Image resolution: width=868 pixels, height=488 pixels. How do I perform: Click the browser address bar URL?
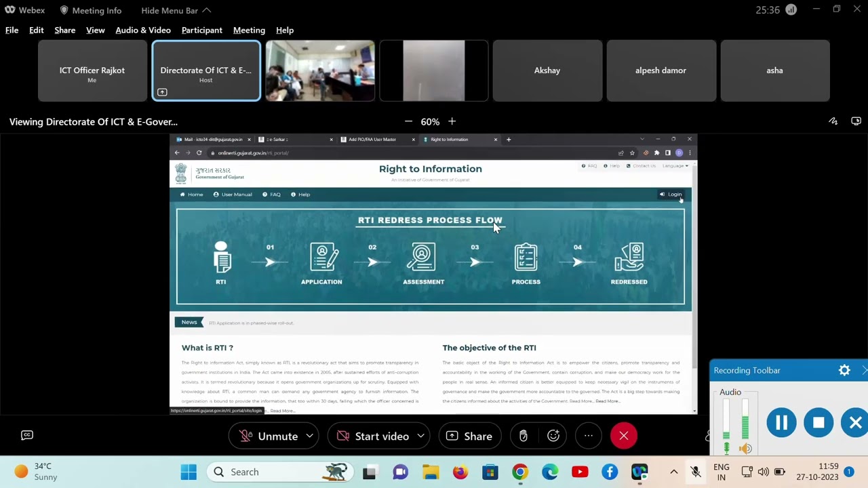253,152
